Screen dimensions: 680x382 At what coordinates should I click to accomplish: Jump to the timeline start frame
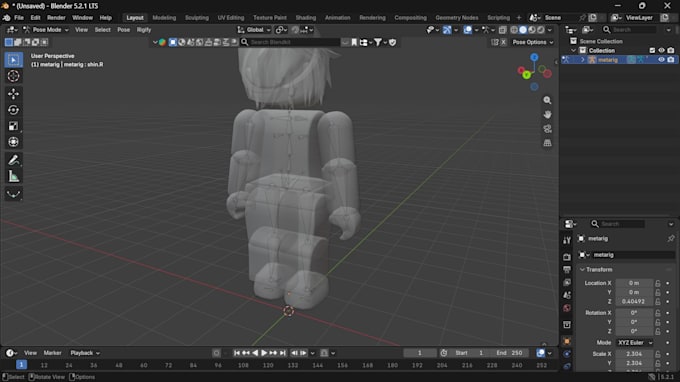(x=237, y=353)
